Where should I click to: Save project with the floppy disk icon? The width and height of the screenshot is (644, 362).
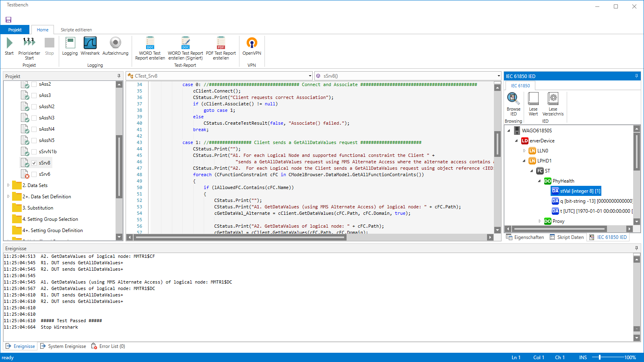click(8, 20)
